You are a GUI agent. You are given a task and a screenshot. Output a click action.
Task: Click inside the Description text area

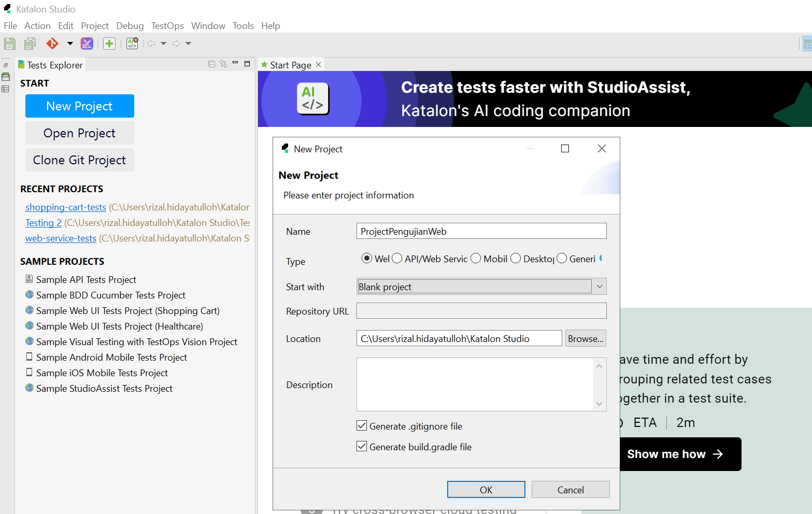475,384
